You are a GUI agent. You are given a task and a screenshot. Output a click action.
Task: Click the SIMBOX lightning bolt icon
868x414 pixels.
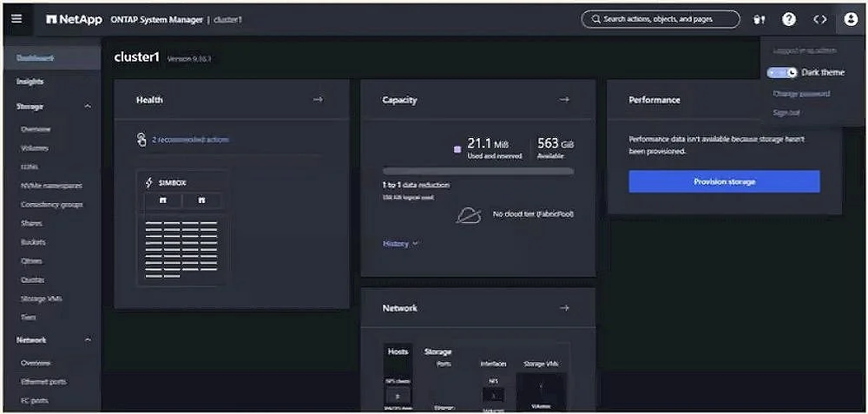pyautogui.click(x=148, y=182)
